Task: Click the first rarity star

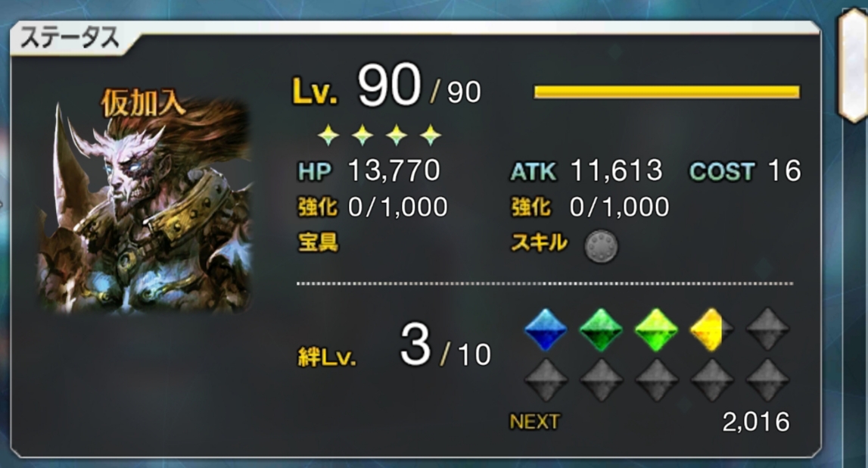Action: coord(328,135)
